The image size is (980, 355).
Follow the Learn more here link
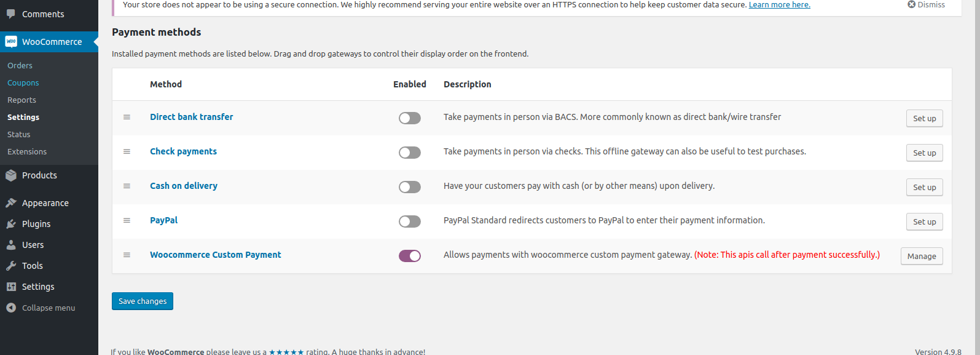point(780,5)
